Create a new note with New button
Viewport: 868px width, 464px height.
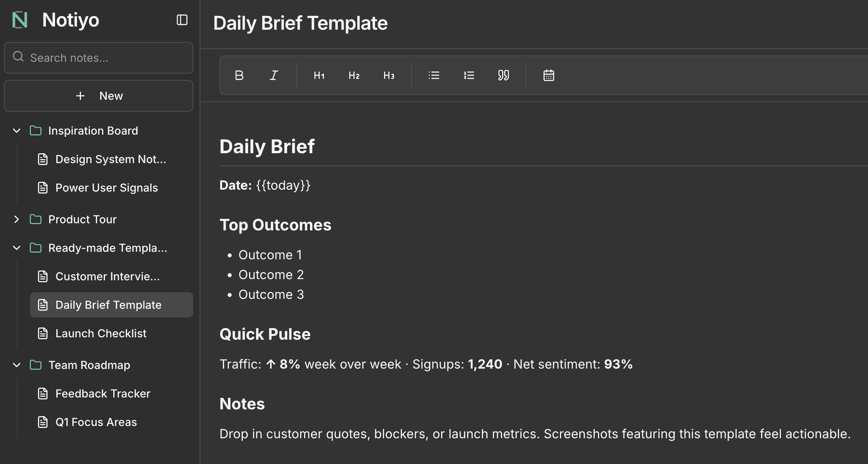(x=99, y=96)
